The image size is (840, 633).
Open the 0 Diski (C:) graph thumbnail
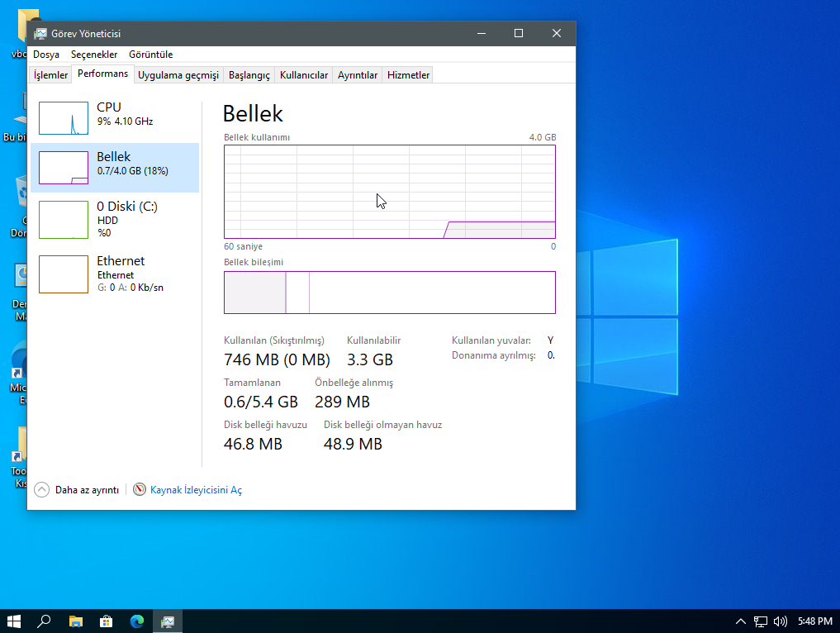[64, 220]
